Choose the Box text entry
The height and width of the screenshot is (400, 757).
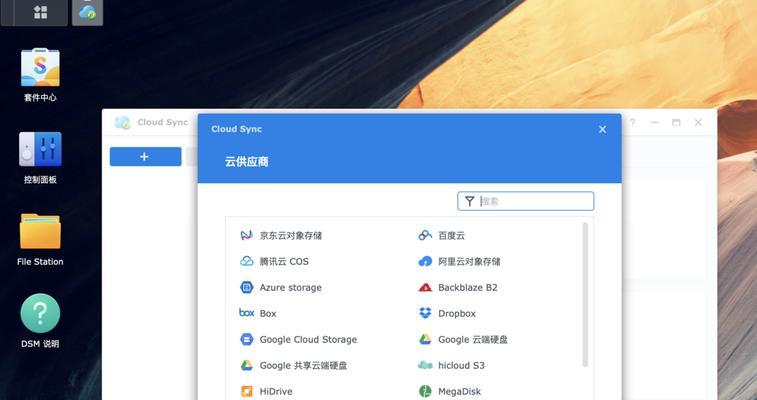(x=268, y=314)
